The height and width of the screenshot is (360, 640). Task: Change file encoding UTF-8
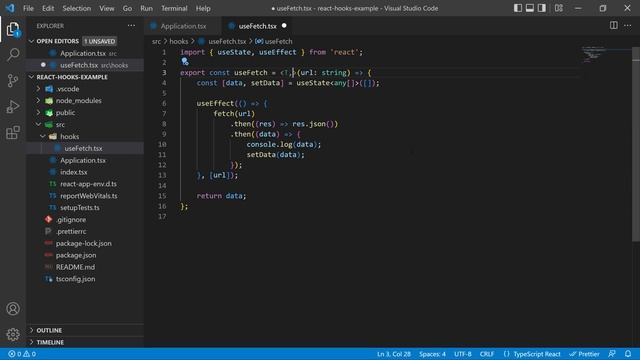(x=463, y=354)
